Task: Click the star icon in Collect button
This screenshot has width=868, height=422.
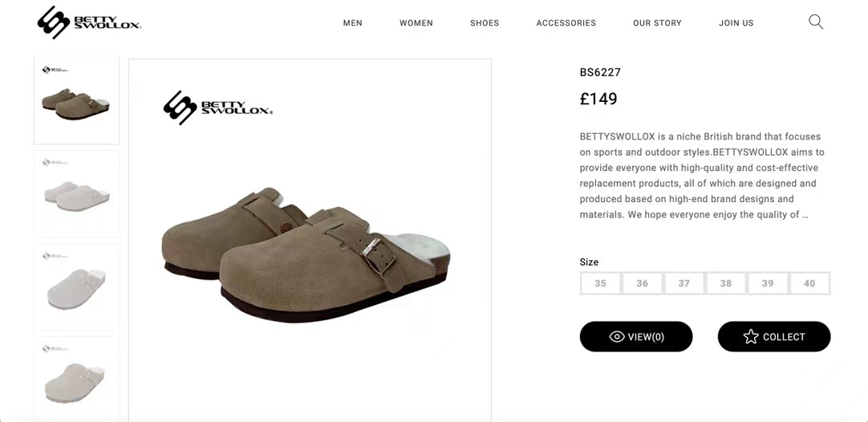Action: (751, 337)
